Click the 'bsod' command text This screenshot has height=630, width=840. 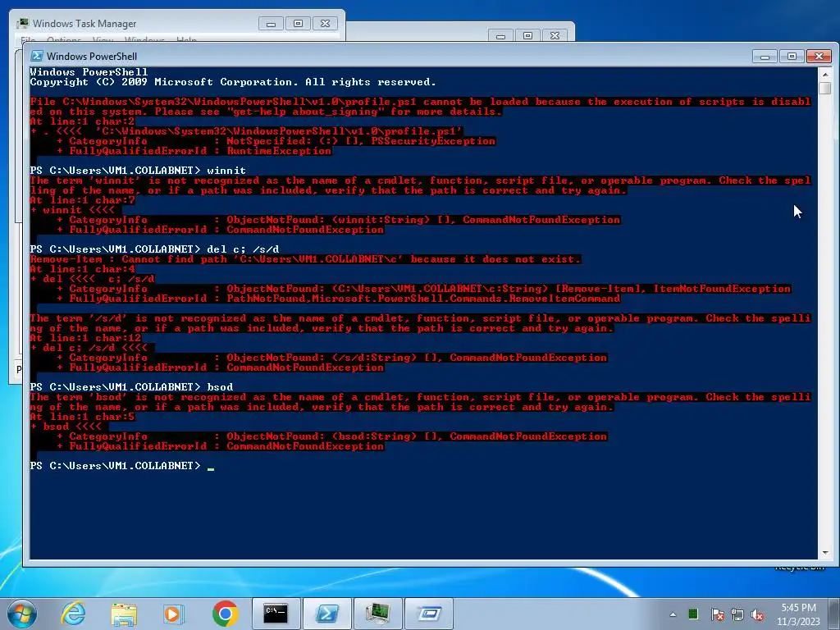[220, 387]
